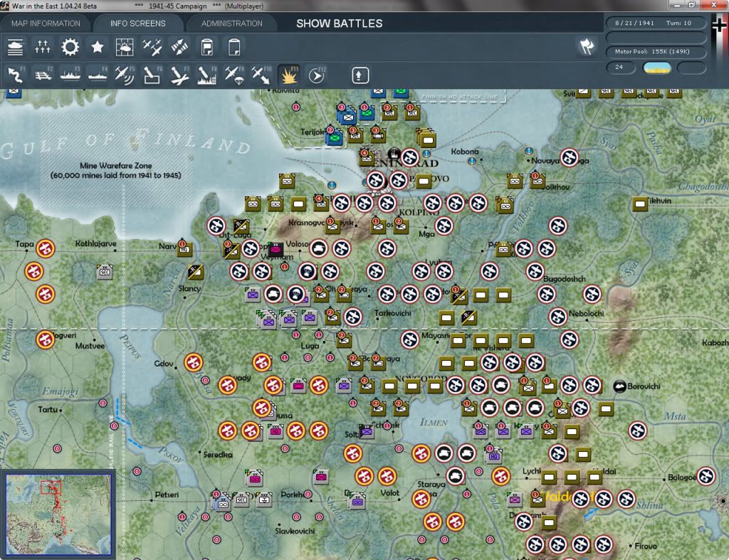Switch to the Administration tab
This screenshot has height=560, width=729.
click(x=231, y=23)
